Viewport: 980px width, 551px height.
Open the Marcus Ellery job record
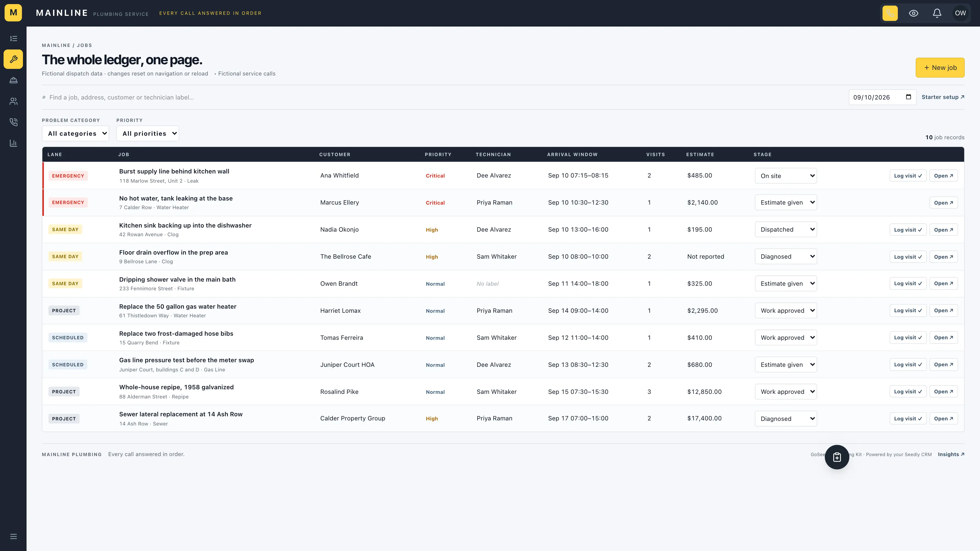944,203
